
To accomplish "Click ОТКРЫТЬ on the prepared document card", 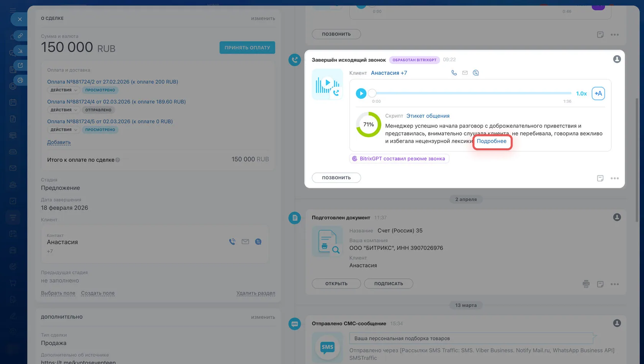I will pyautogui.click(x=336, y=284).
